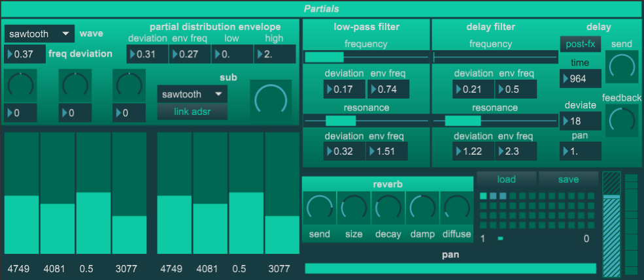Click the striped master volume fader
644x280 pixels.
coord(611,225)
